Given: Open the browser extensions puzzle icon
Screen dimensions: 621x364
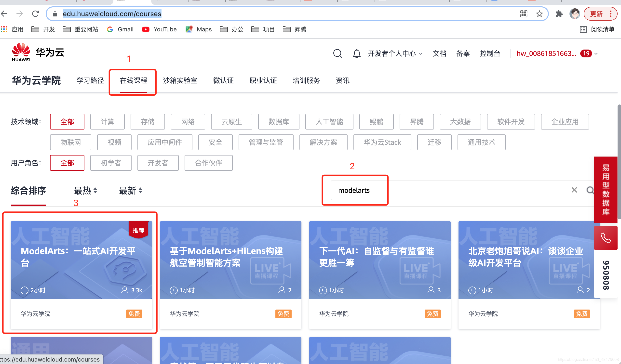Looking at the screenshot, I should 559,14.
